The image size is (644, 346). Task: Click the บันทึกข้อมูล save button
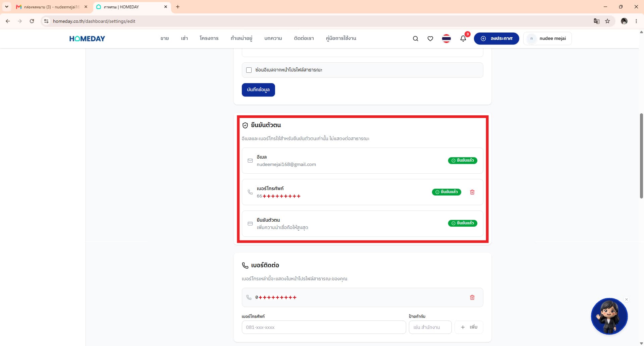pyautogui.click(x=258, y=90)
